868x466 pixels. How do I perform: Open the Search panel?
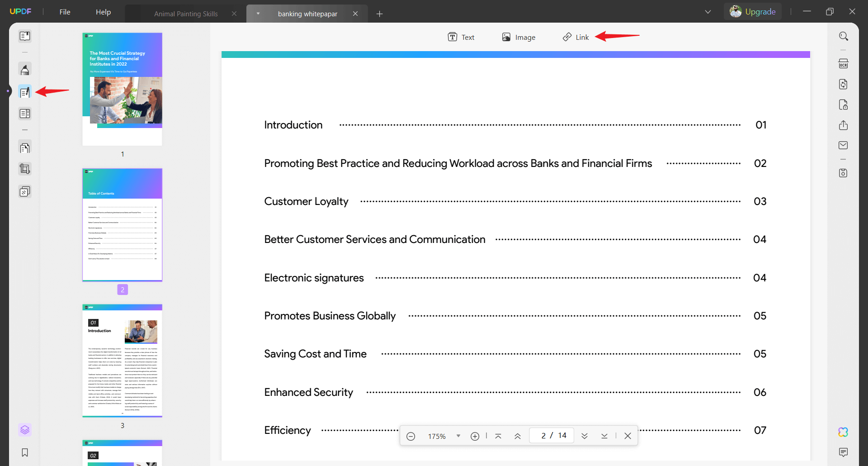pos(844,36)
